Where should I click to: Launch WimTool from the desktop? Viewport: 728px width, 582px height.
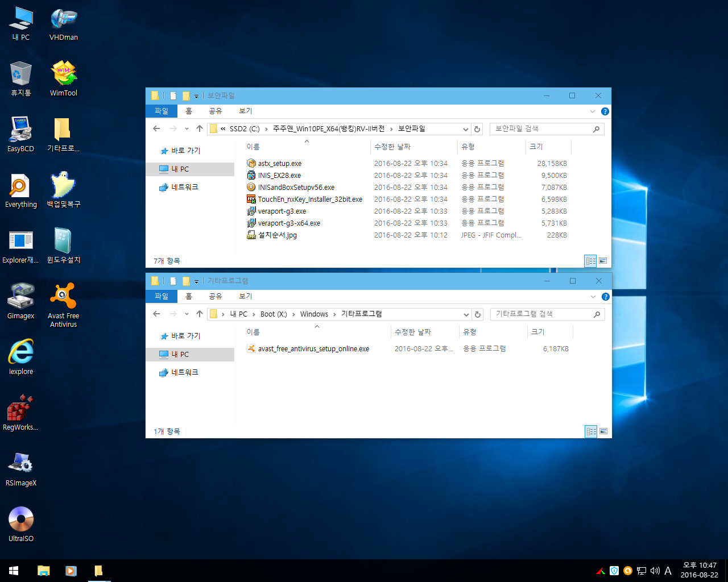(64, 80)
